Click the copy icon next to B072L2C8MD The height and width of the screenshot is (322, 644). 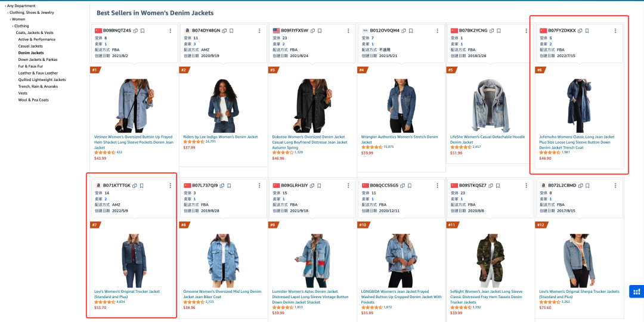[x=581, y=185]
